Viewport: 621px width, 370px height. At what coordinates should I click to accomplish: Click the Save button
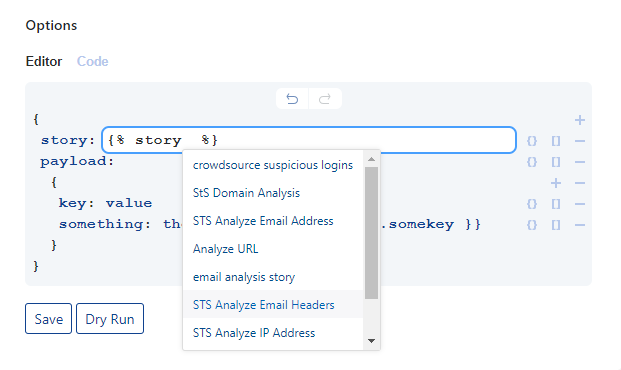coord(48,319)
